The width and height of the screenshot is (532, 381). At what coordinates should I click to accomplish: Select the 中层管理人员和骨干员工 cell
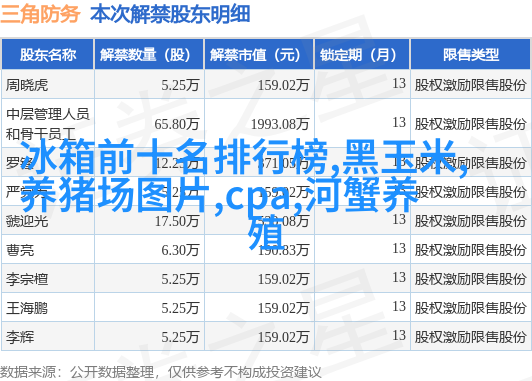48,124
